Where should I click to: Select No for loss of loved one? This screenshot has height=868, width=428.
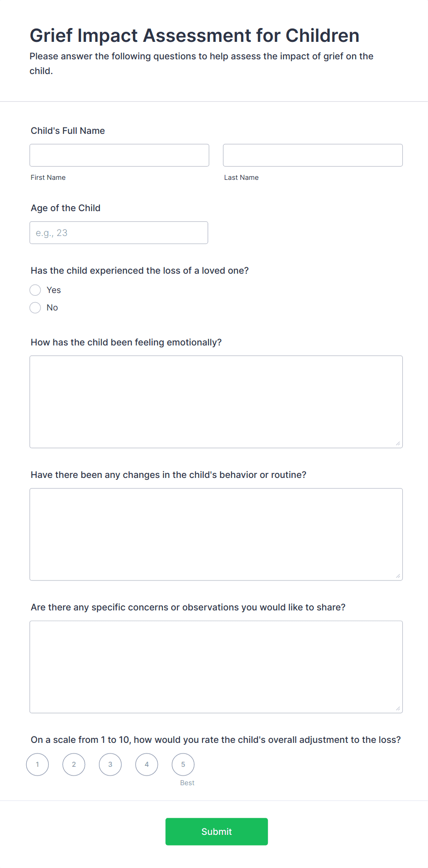[x=35, y=308]
